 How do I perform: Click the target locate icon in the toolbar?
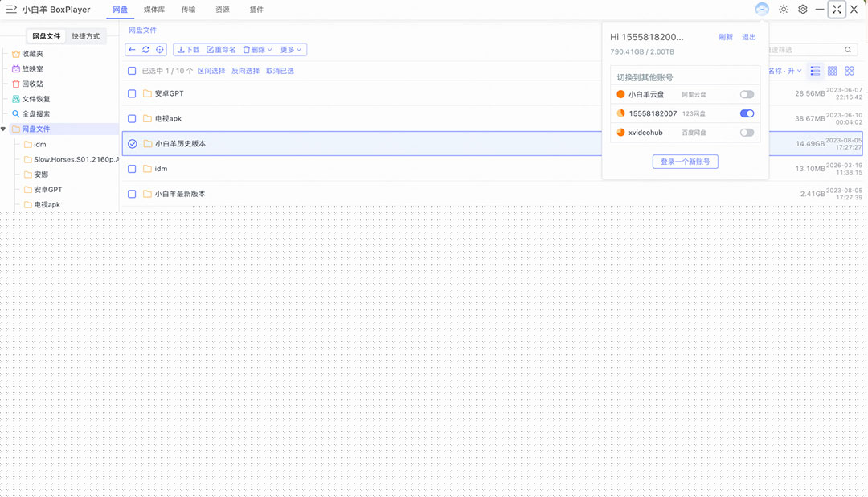click(x=159, y=50)
